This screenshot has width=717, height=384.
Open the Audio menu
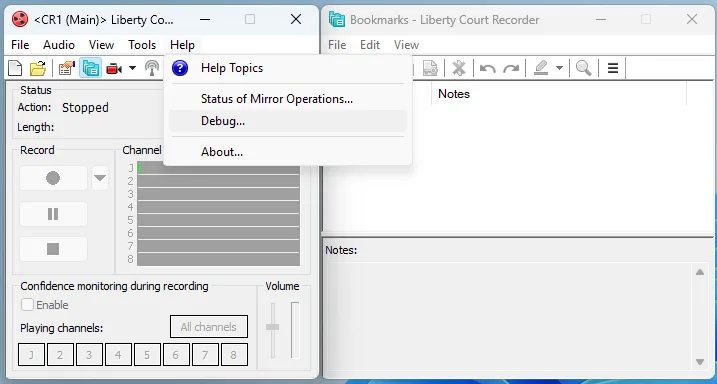click(59, 45)
